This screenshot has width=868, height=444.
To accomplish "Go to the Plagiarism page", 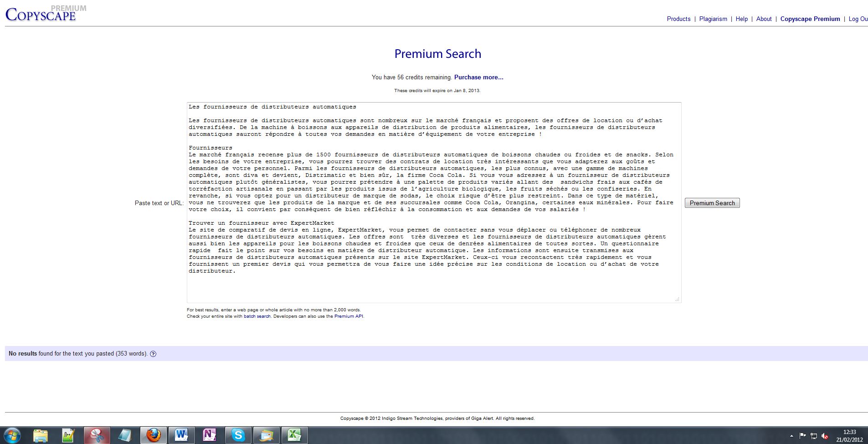I will pos(713,19).
